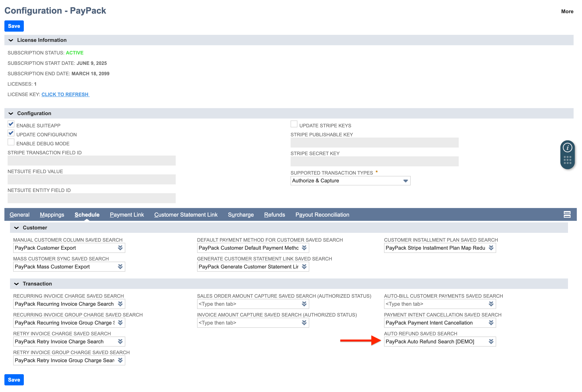Uncheck the Enable SuiteApp checkbox
The width and height of the screenshot is (582, 392).
point(11,124)
